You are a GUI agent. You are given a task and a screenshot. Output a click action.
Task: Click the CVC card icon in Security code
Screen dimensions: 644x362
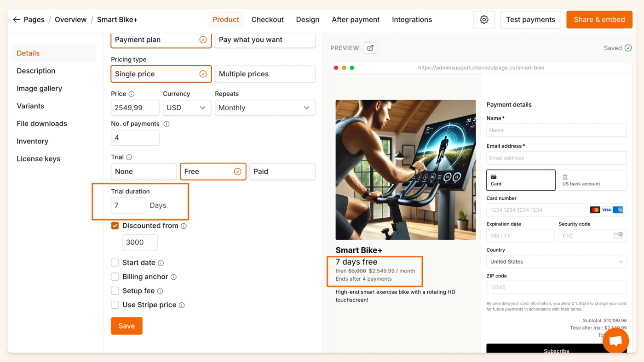tap(618, 235)
